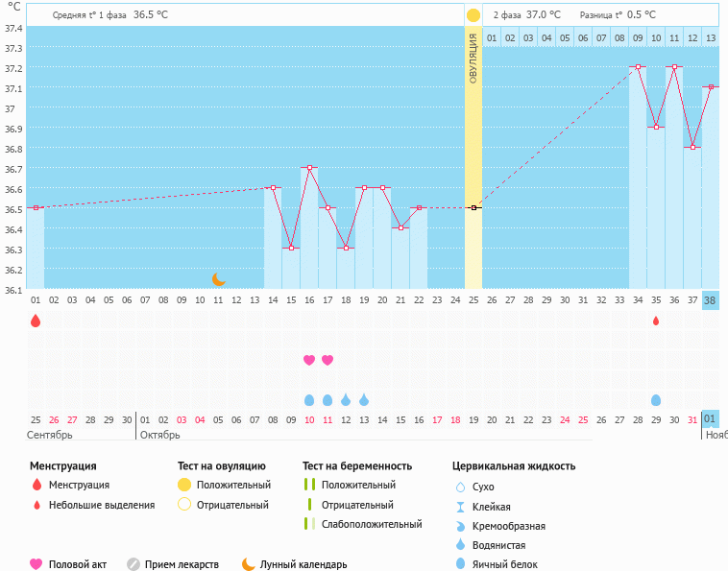Click the yellow circle beside Положительный ovulation test
728x571 pixels.
coord(184,485)
